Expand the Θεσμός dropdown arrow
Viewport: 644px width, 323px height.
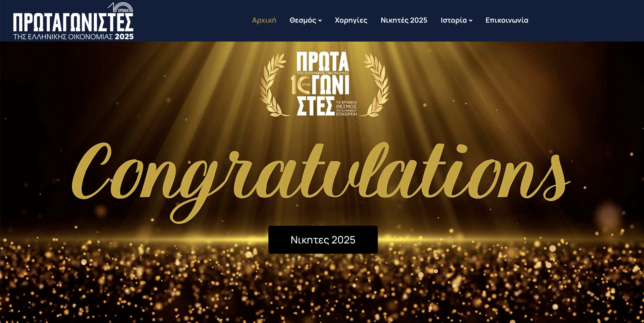coord(320,21)
